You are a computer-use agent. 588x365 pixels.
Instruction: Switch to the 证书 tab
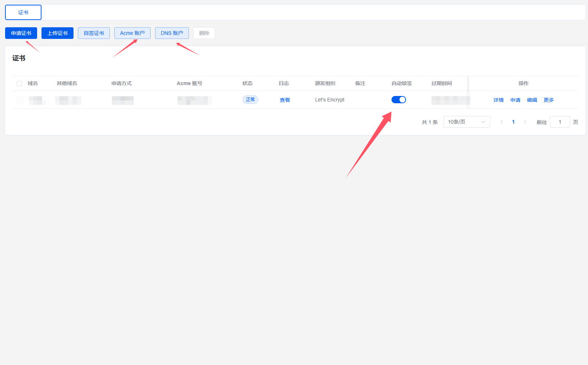pyautogui.click(x=23, y=12)
